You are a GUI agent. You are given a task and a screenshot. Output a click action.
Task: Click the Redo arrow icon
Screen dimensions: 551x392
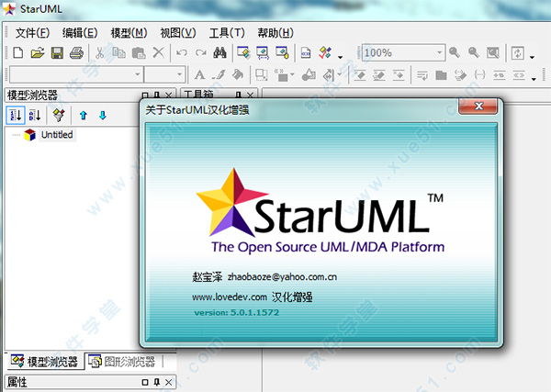tap(200, 53)
